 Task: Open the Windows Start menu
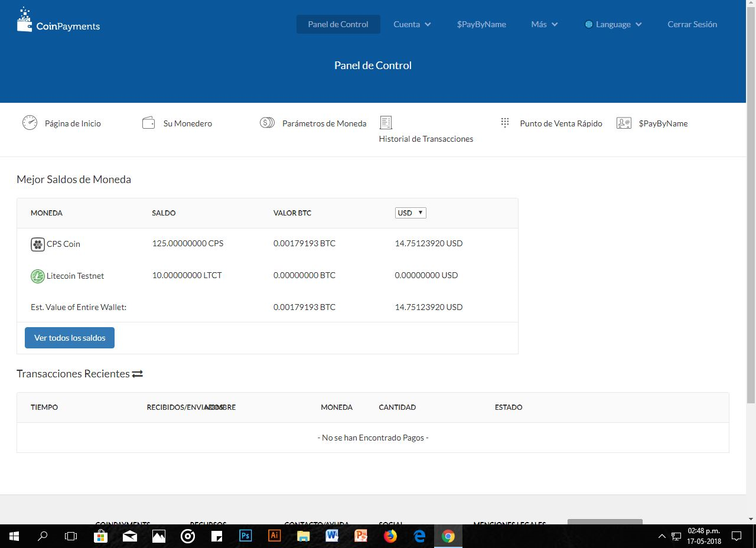click(x=14, y=536)
